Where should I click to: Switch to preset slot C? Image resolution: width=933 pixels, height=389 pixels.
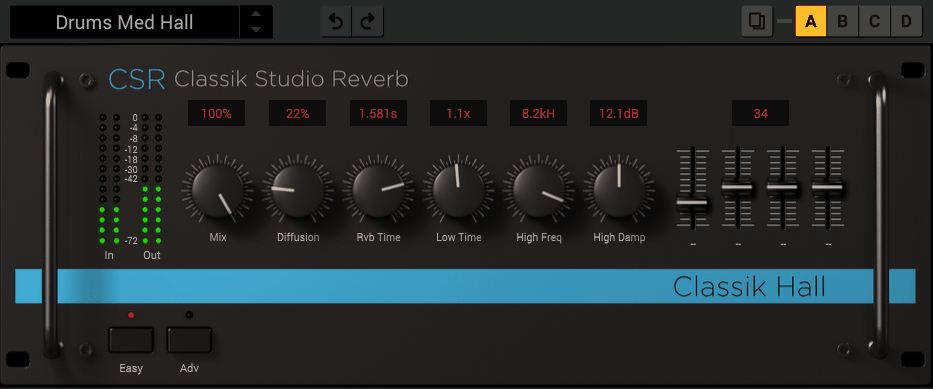[874, 22]
